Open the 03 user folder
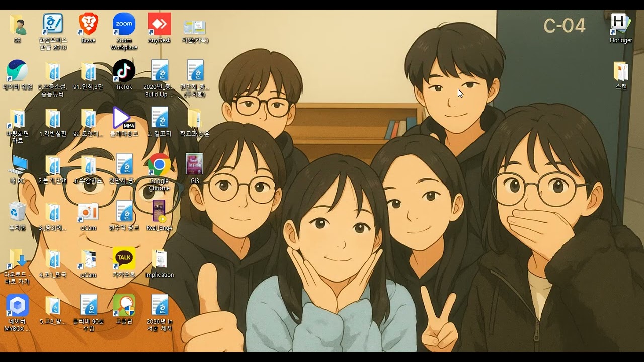The width and height of the screenshot is (644, 362). [18, 28]
